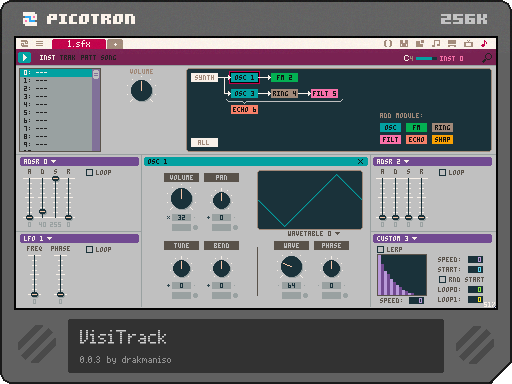This screenshot has height=384, width=512.
Task: Select the FILT 5 module node
Action: (x=324, y=94)
